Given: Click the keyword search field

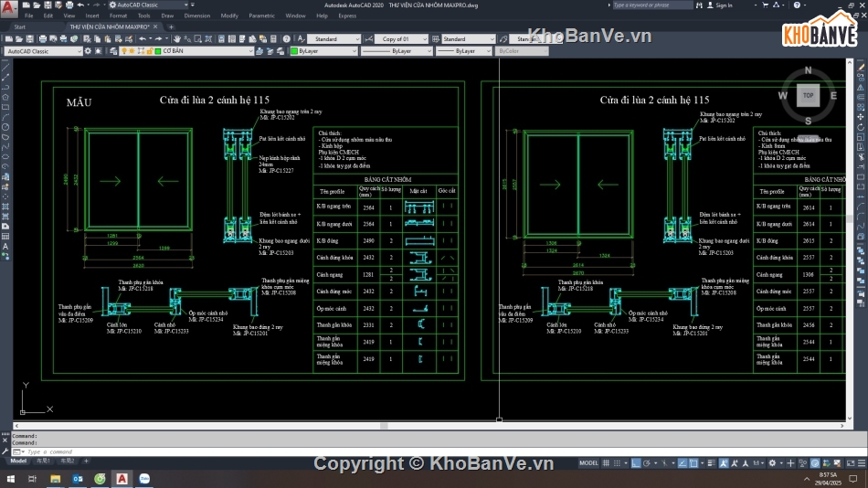Looking at the screenshot, I should [651, 5].
